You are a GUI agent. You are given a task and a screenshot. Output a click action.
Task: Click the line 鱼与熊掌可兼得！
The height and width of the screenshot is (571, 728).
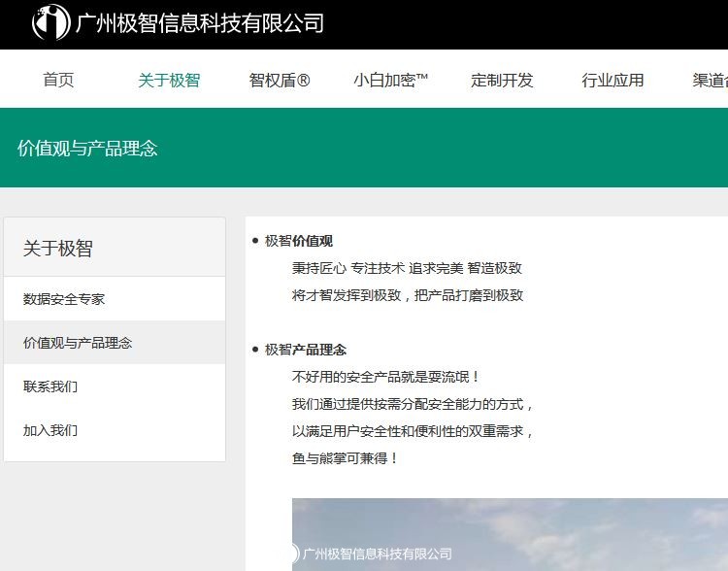pos(346,458)
